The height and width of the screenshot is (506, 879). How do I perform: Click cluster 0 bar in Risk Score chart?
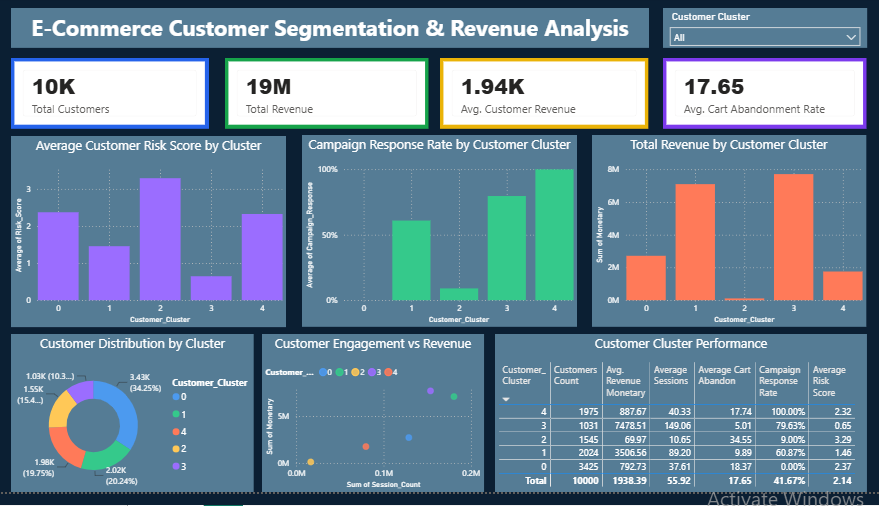[58, 256]
